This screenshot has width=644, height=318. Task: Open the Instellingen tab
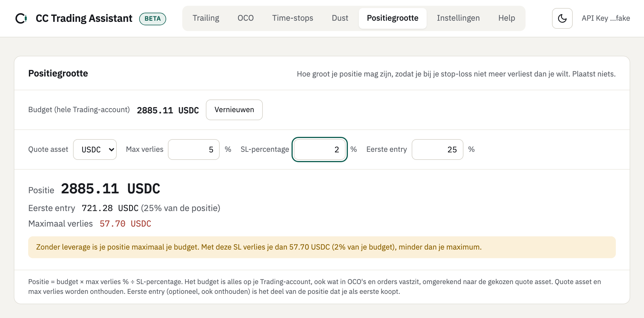(458, 18)
